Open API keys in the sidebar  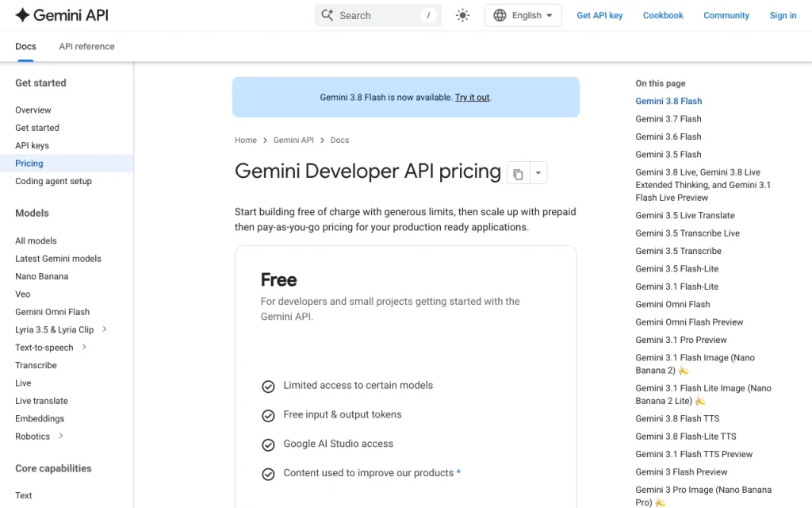click(32, 145)
